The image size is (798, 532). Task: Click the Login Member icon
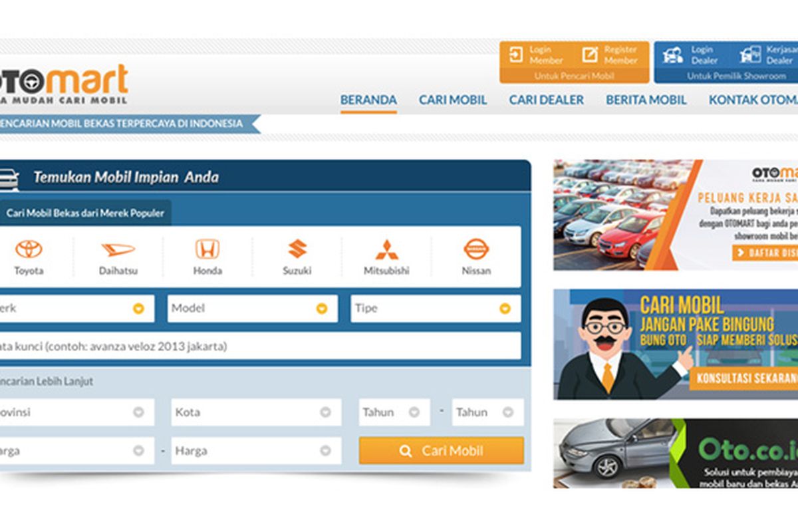click(517, 55)
